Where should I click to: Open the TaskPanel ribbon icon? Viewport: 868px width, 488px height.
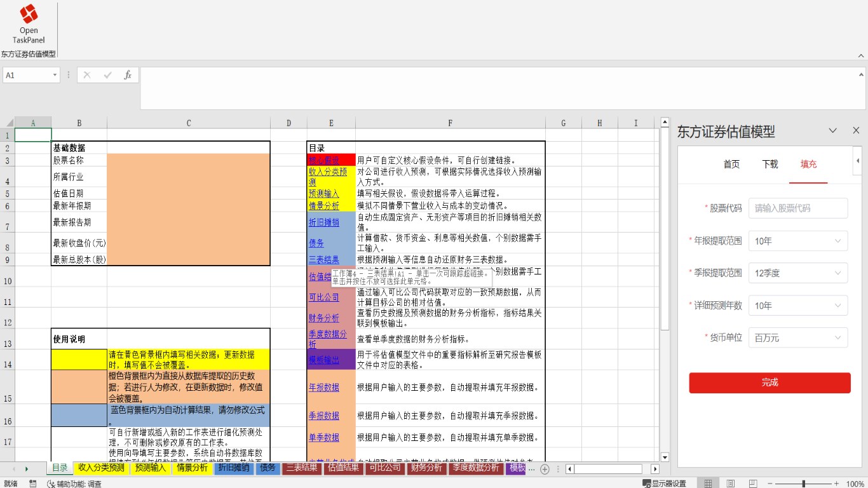(29, 24)
